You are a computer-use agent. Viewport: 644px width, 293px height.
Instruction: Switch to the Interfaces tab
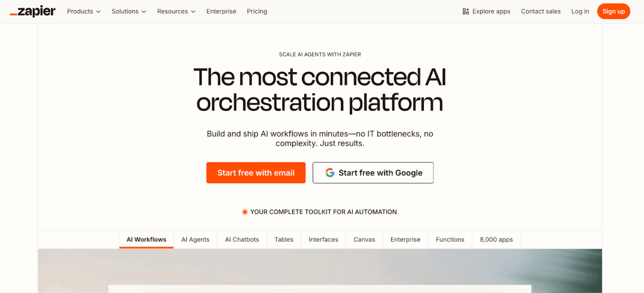(323, 239)
